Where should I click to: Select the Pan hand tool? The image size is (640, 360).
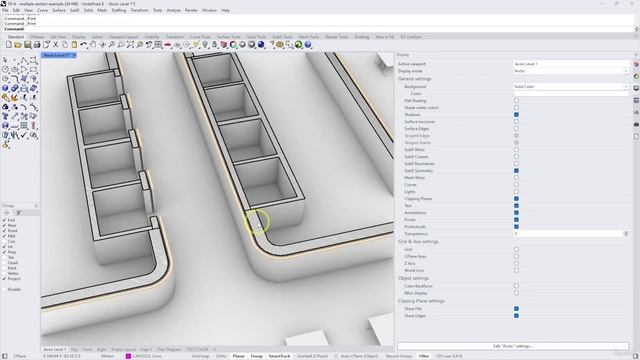pos(93,44)
